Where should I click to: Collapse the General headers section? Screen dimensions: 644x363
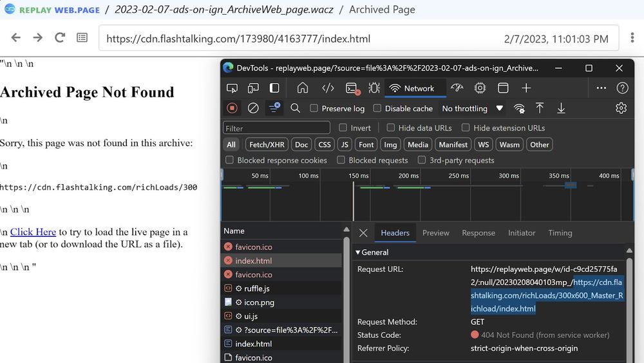[x=359, y=252]
